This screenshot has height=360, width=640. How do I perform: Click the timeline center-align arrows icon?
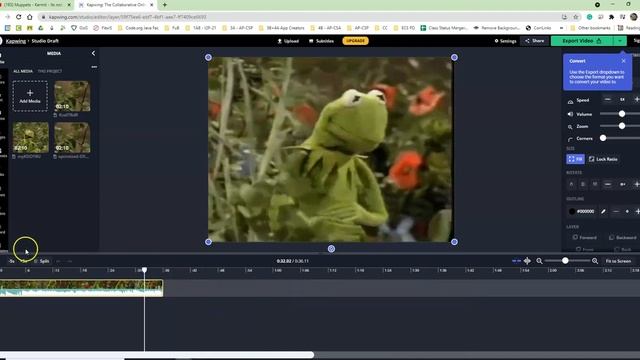pos(527,261)
